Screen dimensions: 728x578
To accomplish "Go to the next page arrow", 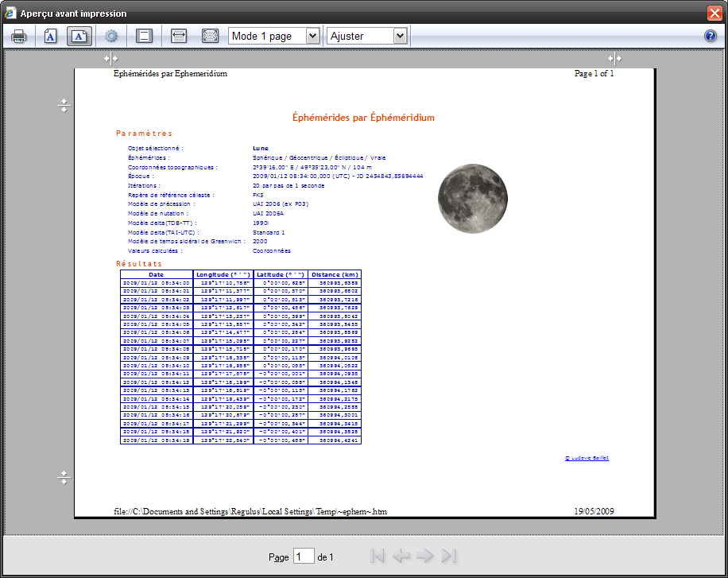I will pos(425,556).
